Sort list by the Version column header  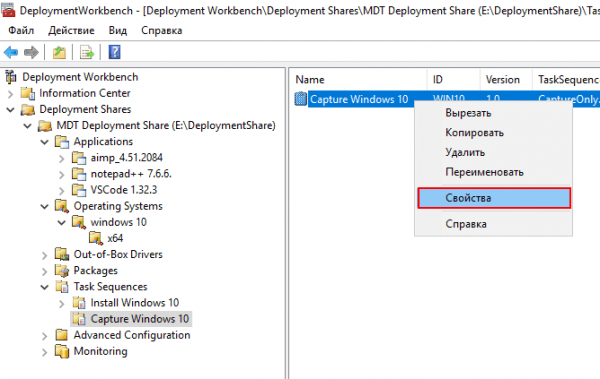point(506,80)
